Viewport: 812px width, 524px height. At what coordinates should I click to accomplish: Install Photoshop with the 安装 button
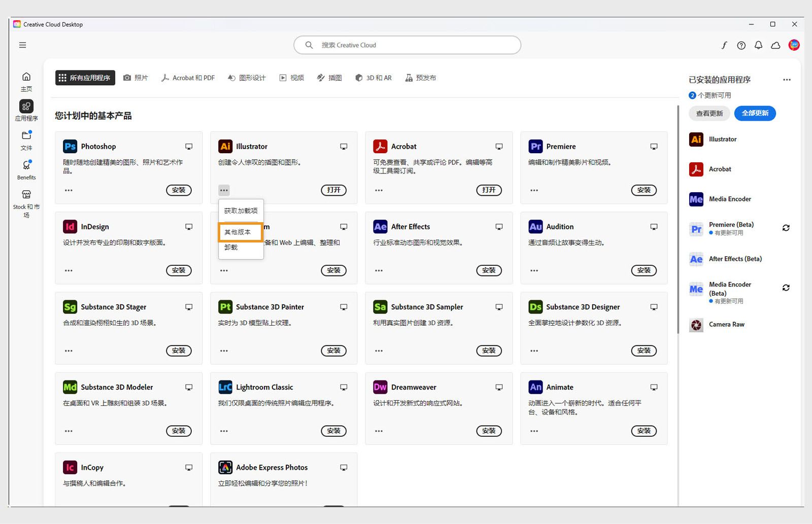pos(179,190)
